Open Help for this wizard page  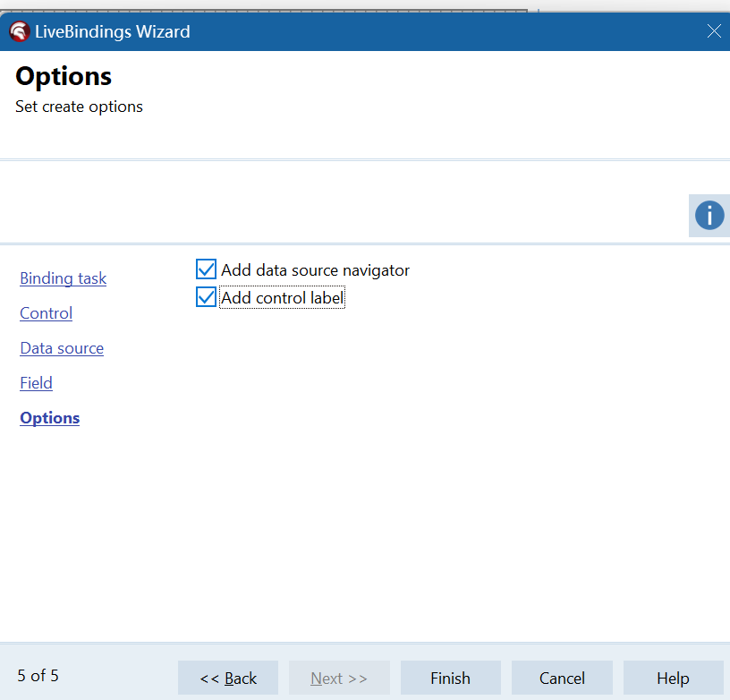point(673,678)
